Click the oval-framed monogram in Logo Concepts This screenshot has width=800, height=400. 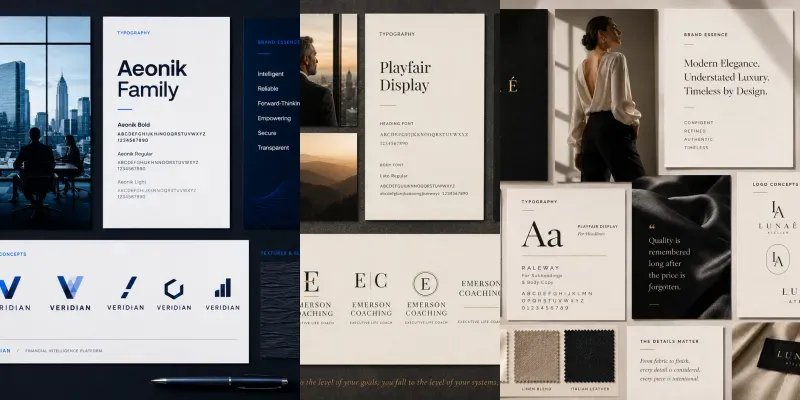tap(778, 259)
